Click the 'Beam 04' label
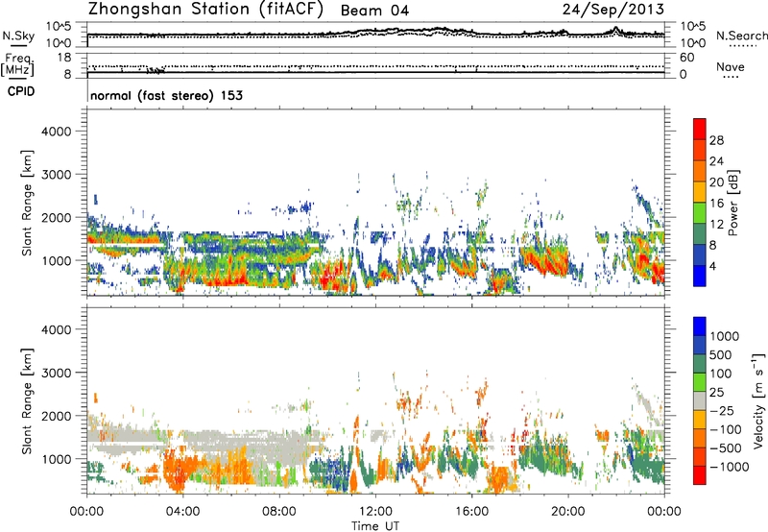The width and height of the screenshot is (768, 532). point(374,11)
